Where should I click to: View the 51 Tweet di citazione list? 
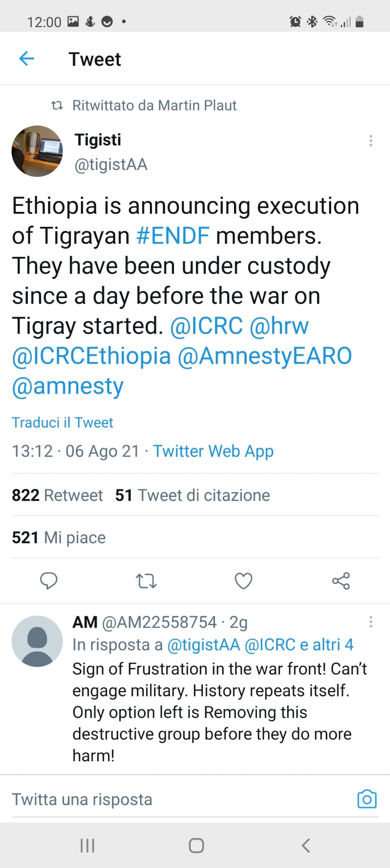[192, 495]
